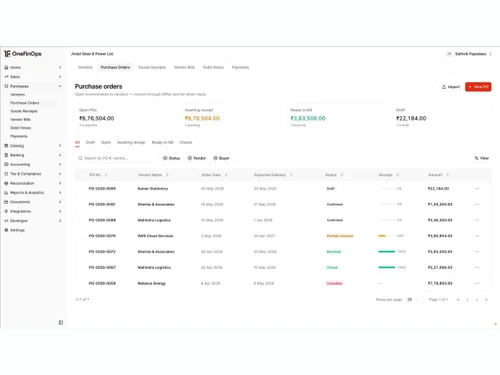Open row actions for the Closed Mahindra Logistics order
This screenshot has width=500, height=375.
coord(477,267)
